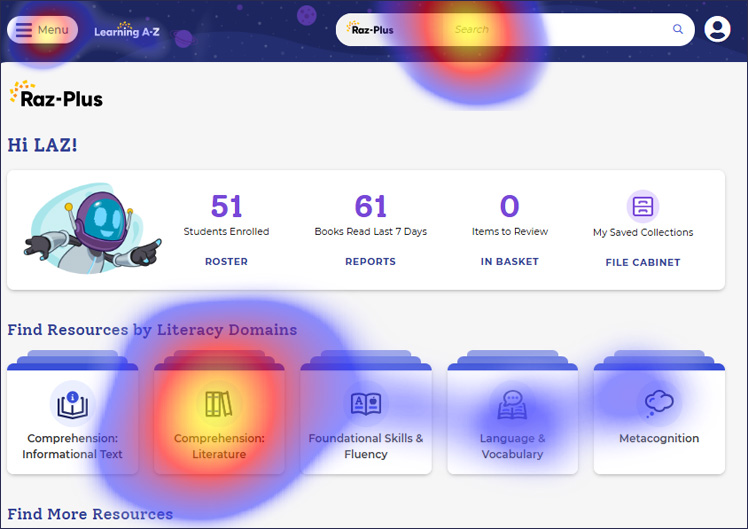Select Foundational Skills & Fluency card
The width and height of the screenshot is (748, 529).
366,420
